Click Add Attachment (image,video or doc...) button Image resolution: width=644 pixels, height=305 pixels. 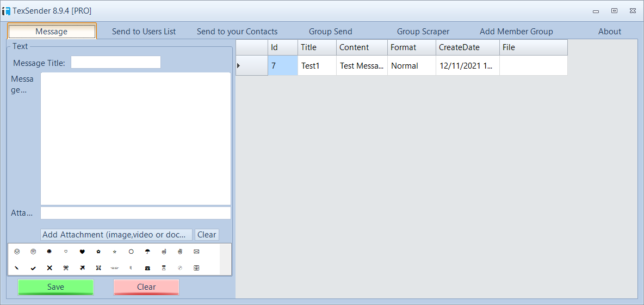pos(116,235)
